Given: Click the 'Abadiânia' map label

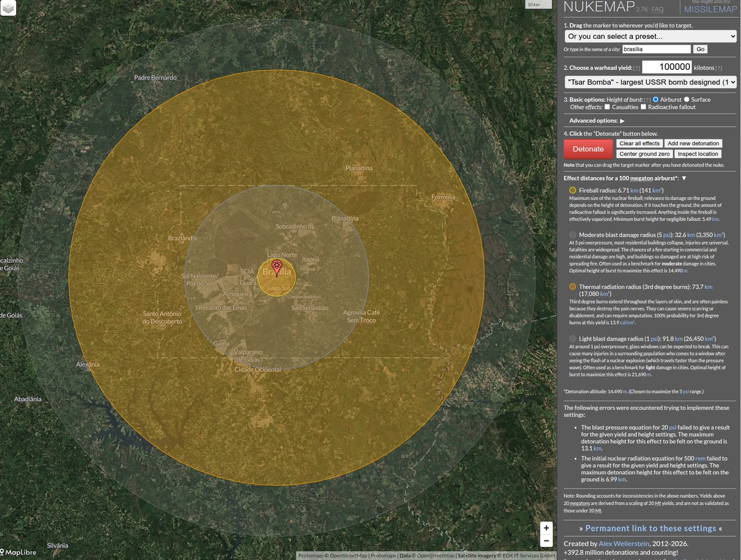Looking at the screenshot, I should click(x=28, y=399).
